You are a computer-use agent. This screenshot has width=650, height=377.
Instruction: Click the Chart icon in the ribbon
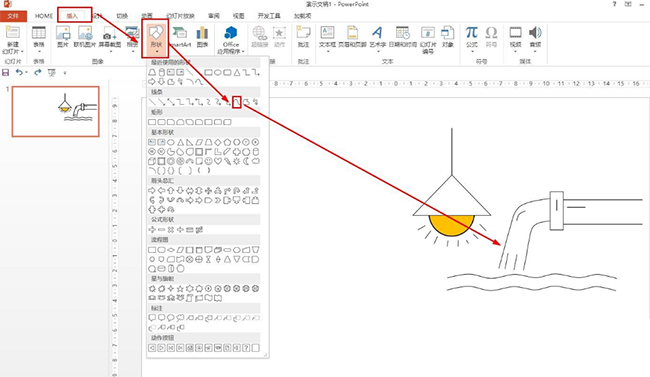[x=202, y=36]
